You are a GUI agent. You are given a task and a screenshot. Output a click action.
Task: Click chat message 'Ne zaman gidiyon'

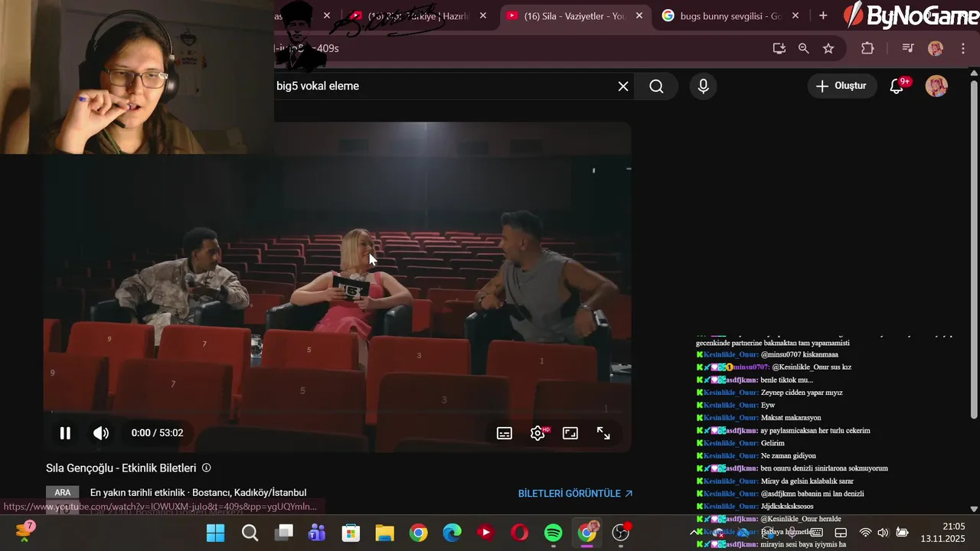point(789,456)
